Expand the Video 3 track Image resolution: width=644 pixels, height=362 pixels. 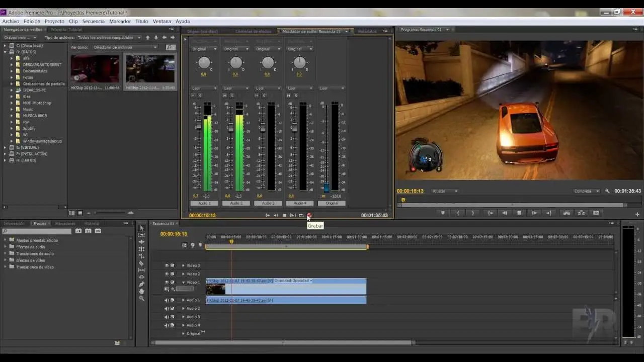click(183, 265)
